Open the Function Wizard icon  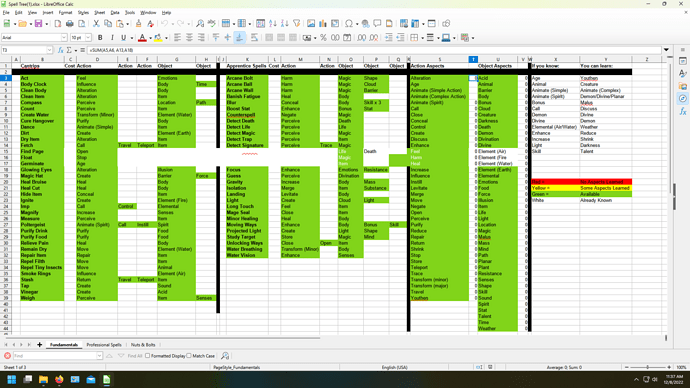[61, 50]
